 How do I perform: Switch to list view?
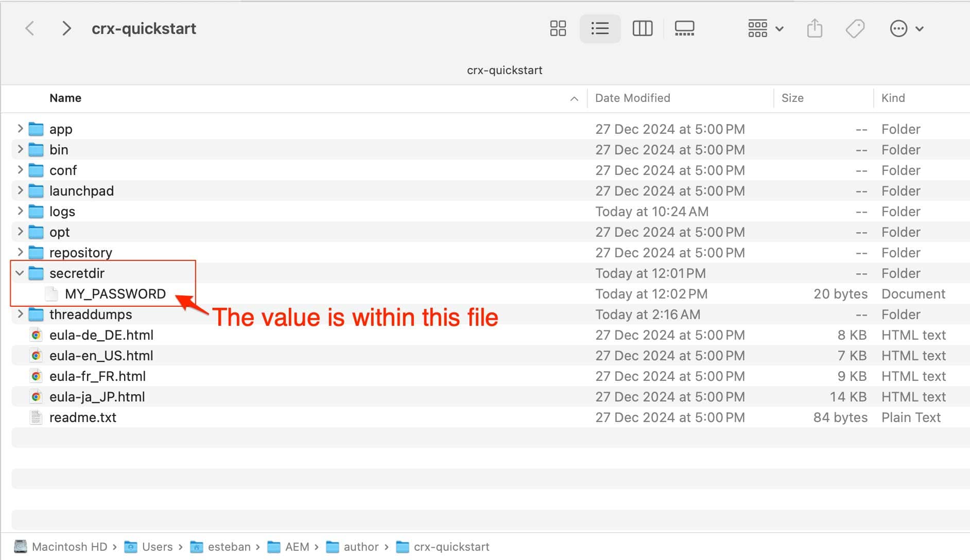coord(600,28)
